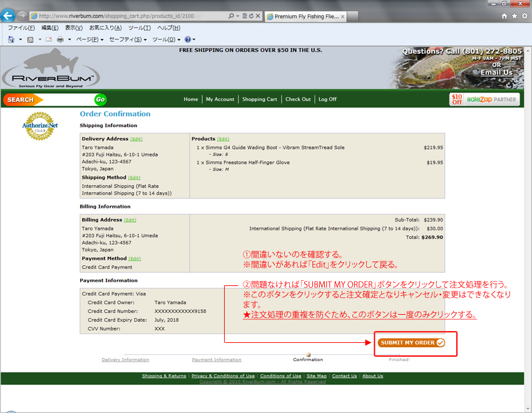Click the compatibility view icon in address bar
This screenshot has width=532, height=413.
[x=245, y=16]
